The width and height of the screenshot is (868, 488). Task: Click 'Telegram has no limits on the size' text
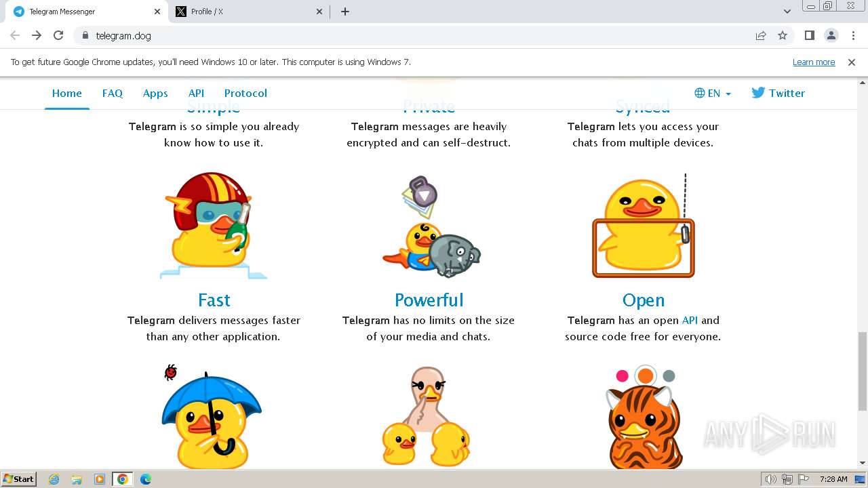coord(429,320)
